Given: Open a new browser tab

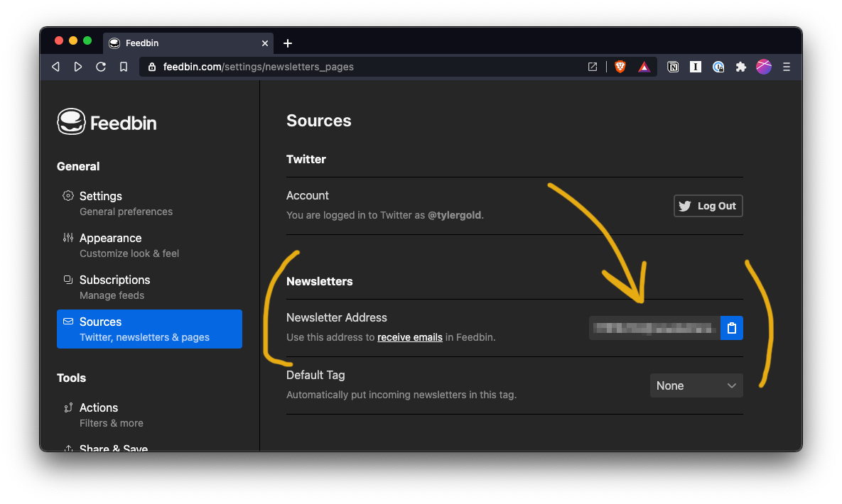Looking at the screenshot, I should [x=287, y=43].
